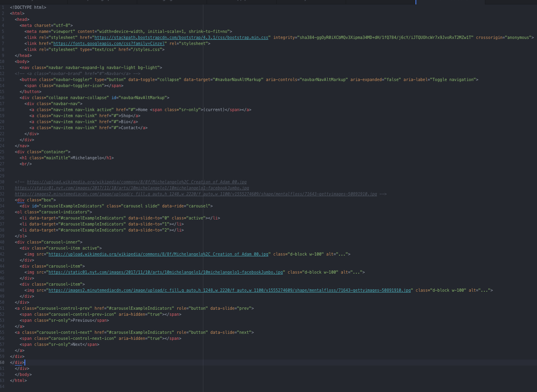Click the wikimedia URL inside the img src
Image resolution: width=537 pixels, height=392 pixels.
158,254
